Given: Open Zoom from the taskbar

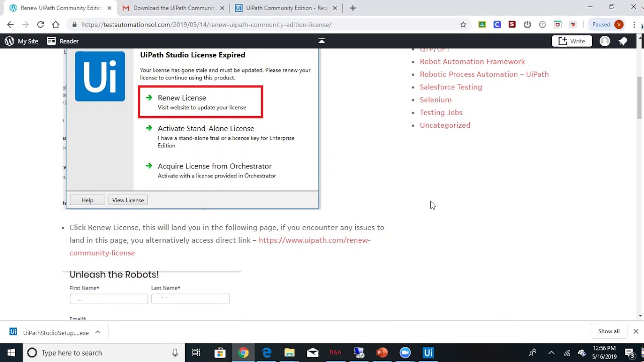Looking at the screenshot, I should [x=405, y=352].
